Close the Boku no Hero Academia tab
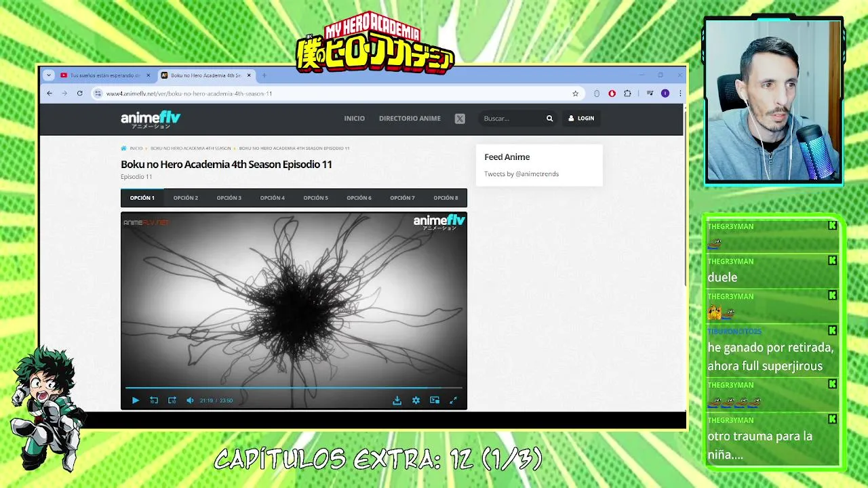Screen dimensions: 868x488 [250, 75]
